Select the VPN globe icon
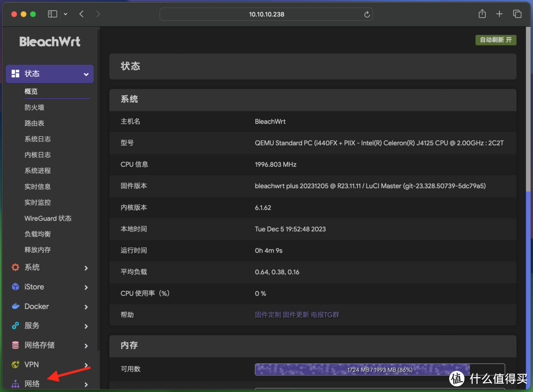This screenshot has height=392, width=533. 14,364
